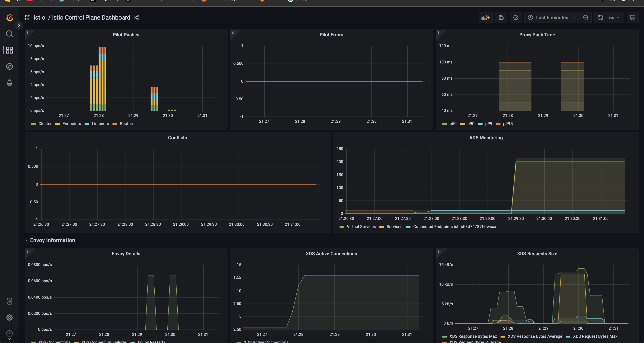Save dashboard using the floppy disk icon
The height and width of the screenshot is (343, 644).
[501, 18]
